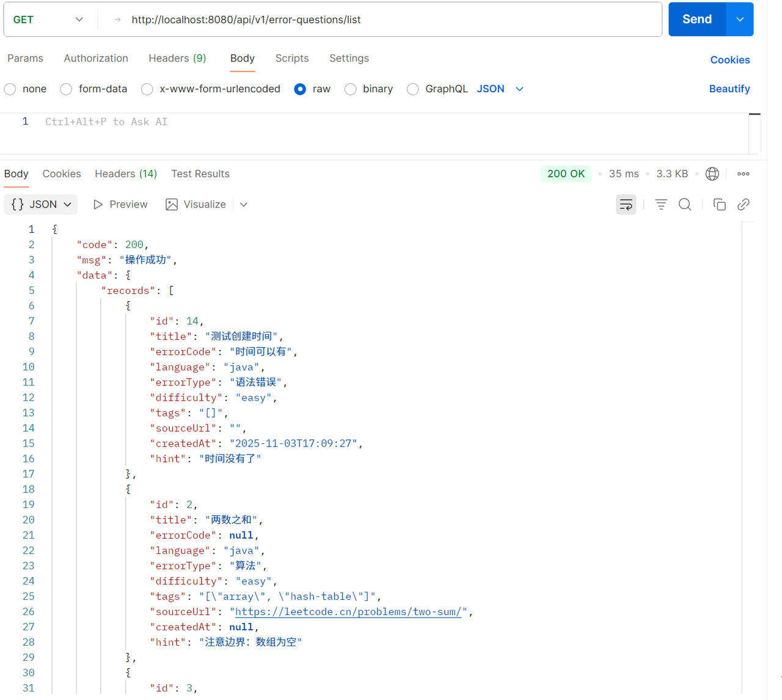Click the 35 ms response time

(x=624, y=174)
